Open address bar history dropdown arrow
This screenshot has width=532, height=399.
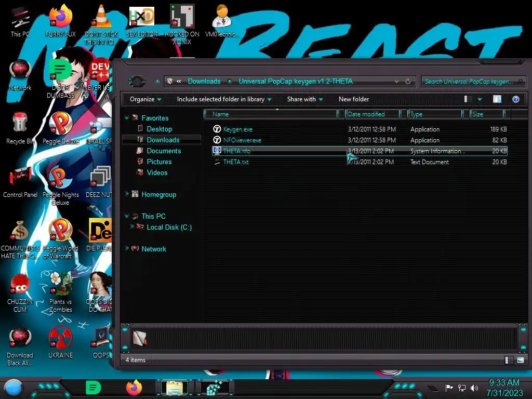396,82
